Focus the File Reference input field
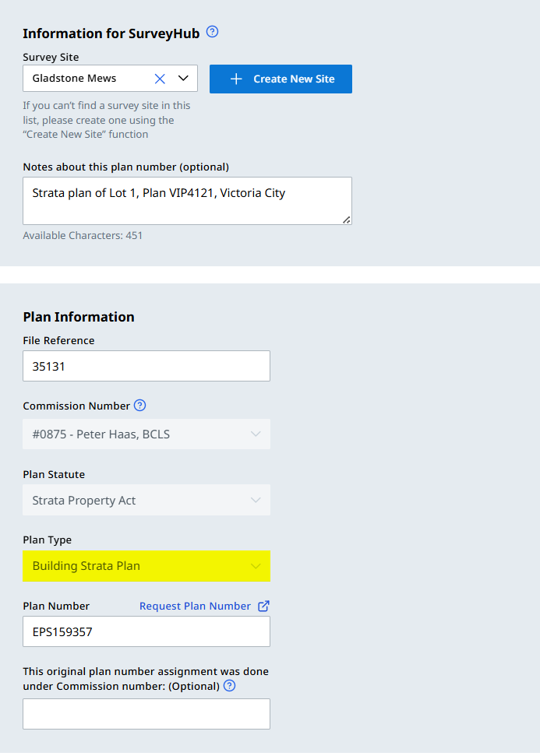The image size is (540, 756). tap(146, 366)
